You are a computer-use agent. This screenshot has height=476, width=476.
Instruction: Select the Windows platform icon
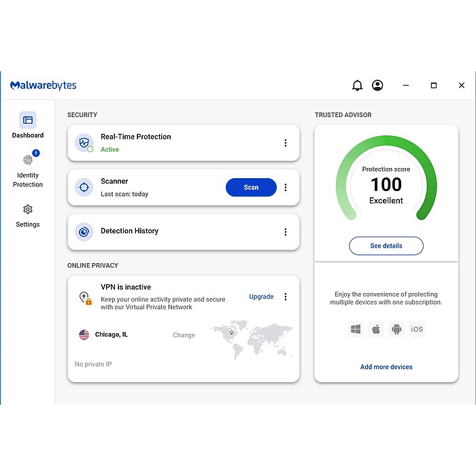point(356,329)
